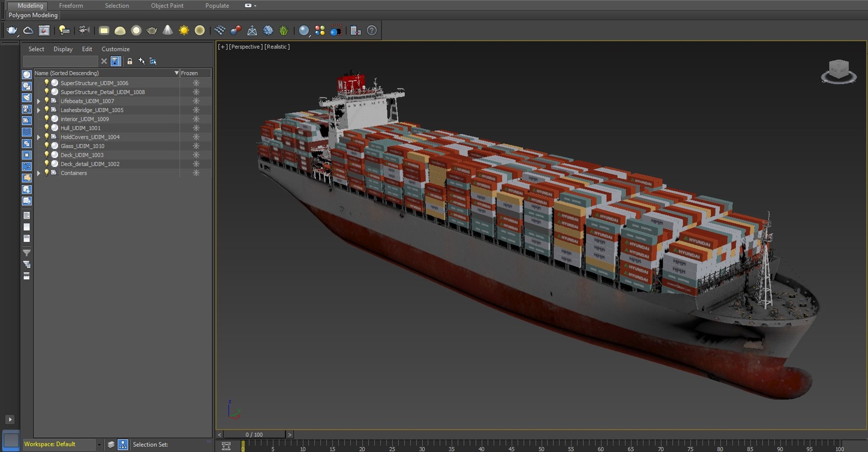Click the four colored balls icon
The image size is (868, 452).
click(x=320, y=30)
